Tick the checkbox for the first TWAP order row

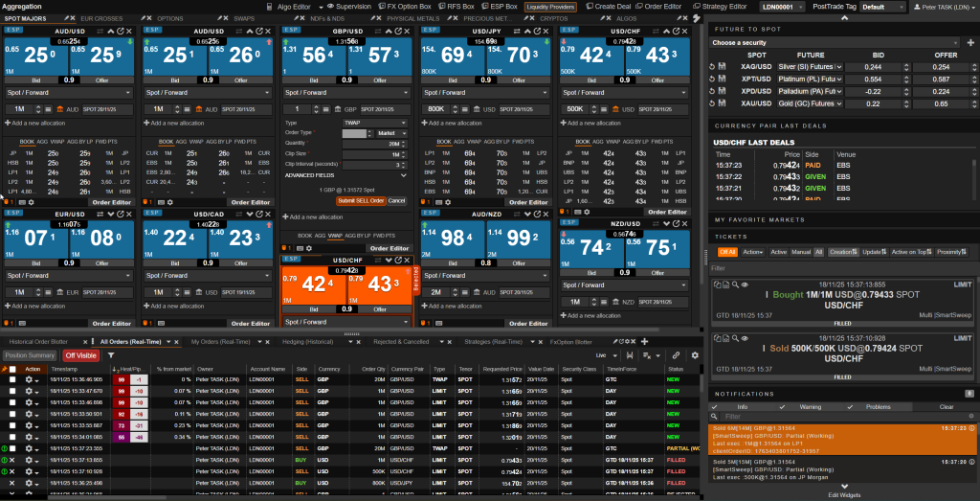tap(12, 379)
